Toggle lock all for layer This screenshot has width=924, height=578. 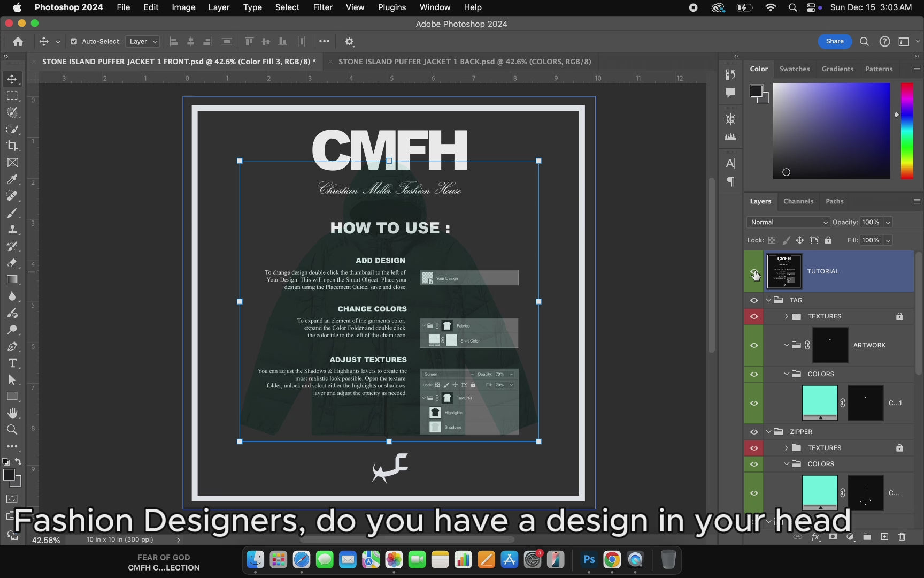point(828,240)
